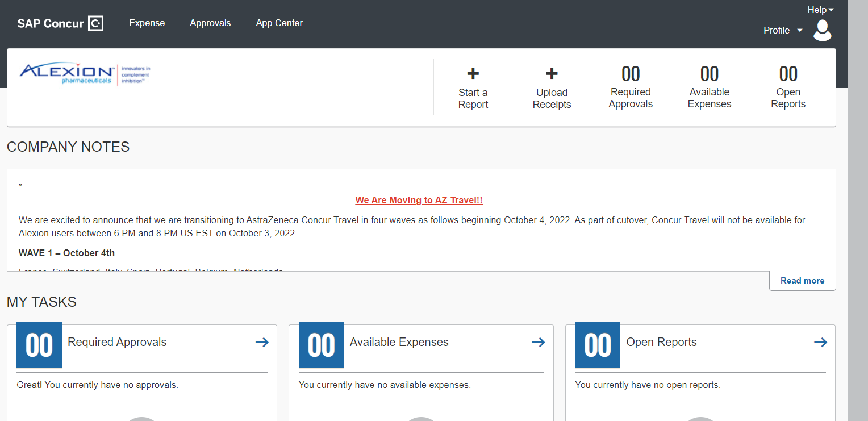
Task: Click Start a Report label
Action: [473, 98]
